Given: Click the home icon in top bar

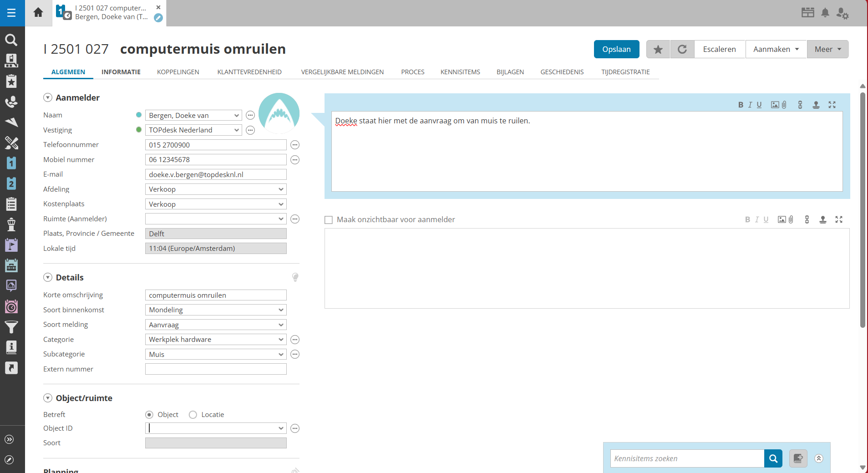Looking at the screenshot, I should 38,12.
